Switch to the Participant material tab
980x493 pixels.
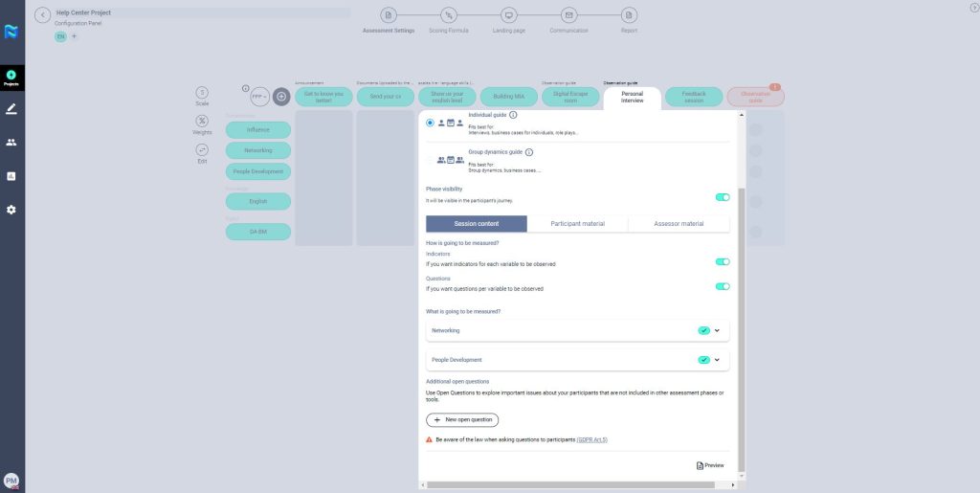click(577, 224)
